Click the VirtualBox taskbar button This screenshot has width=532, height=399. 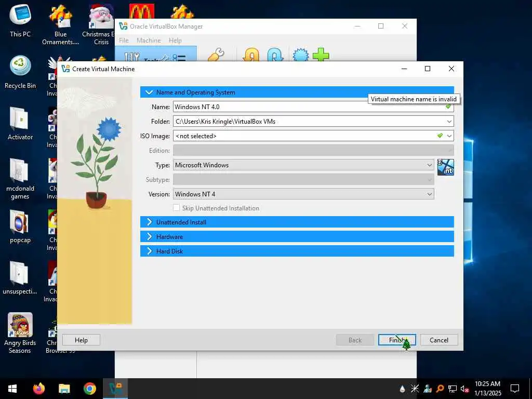pos(115,389)
